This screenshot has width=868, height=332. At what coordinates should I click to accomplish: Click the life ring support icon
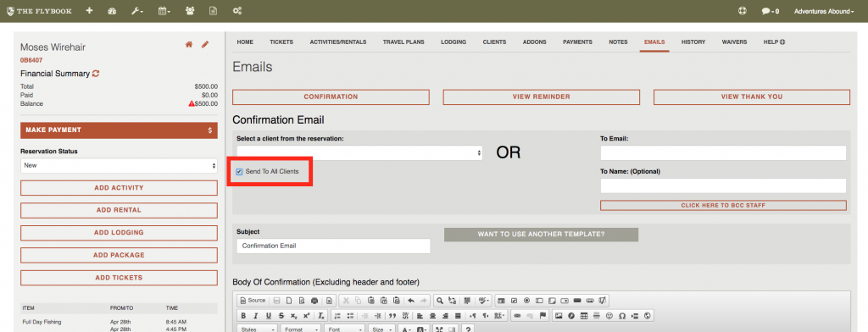tap(743, 10)
